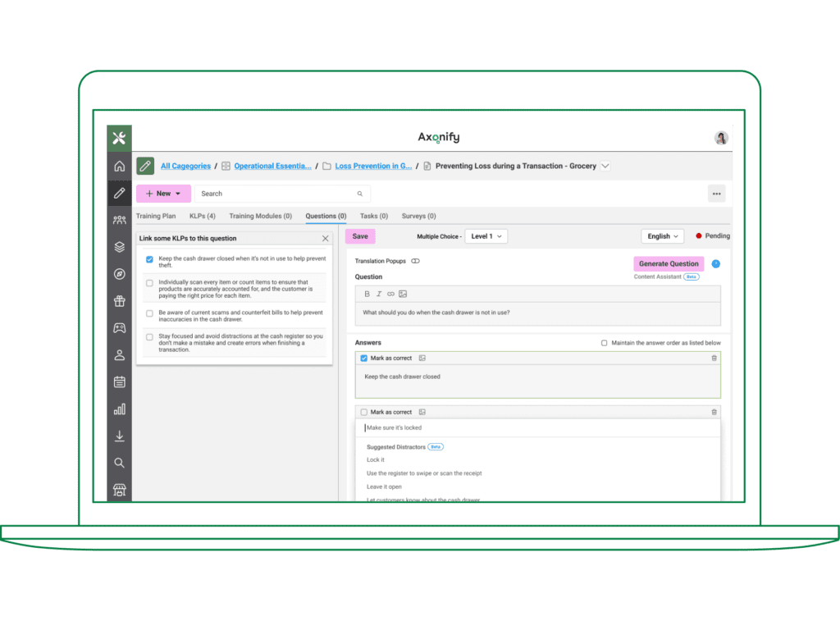Click the Calendar icon in the sidebar
Viewport: 840px width, 621px height.
point(119,381)
